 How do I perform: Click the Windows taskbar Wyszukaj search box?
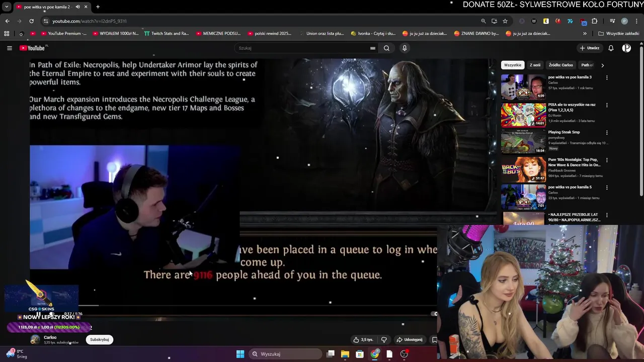pyautogui.click(x=285, y=354)
